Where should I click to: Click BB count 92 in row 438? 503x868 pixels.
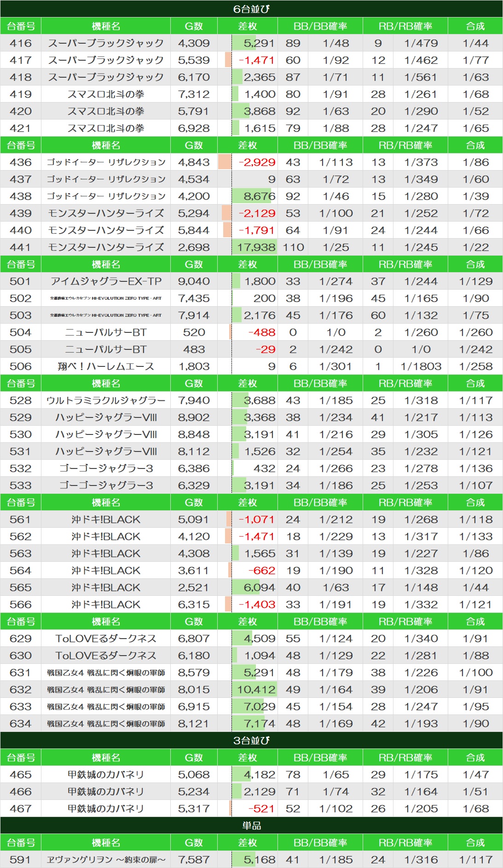coord(293,196)
